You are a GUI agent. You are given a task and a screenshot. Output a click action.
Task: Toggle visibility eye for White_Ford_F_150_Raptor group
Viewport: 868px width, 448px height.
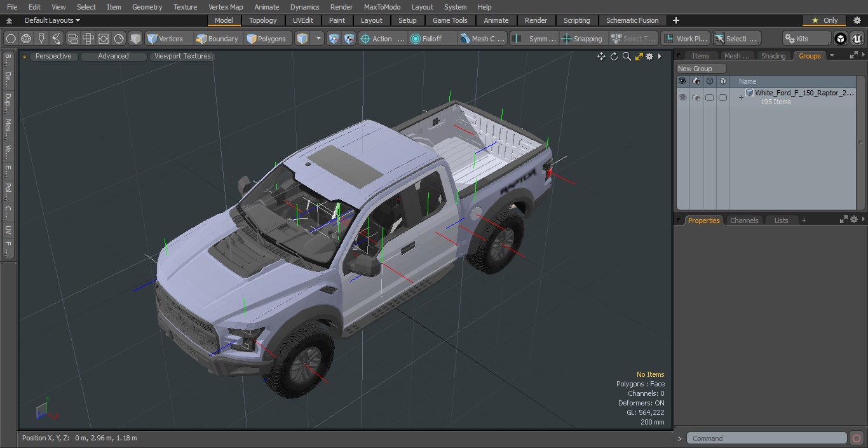pos(682,97)
